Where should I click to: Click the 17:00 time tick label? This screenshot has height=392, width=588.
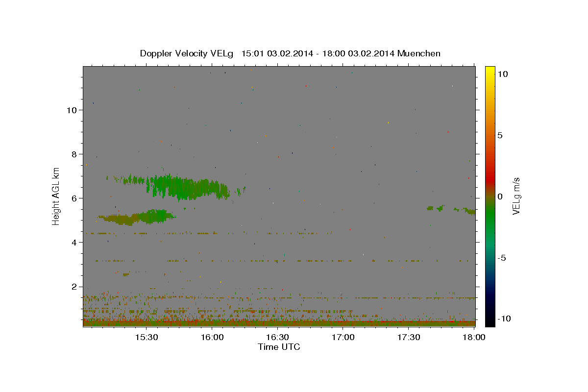click(x=343, y=338)
